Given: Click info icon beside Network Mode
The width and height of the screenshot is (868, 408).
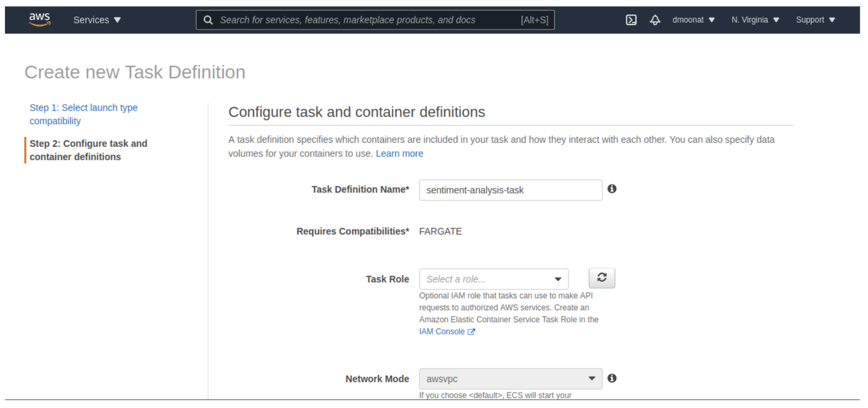Looking at the screenshot, I should tap(612, 378).
